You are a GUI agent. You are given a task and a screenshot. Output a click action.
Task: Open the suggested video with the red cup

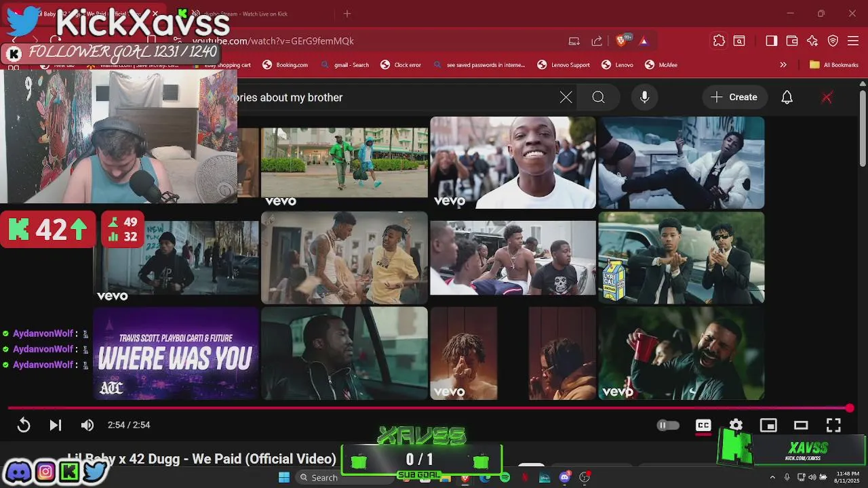point(681,353)
